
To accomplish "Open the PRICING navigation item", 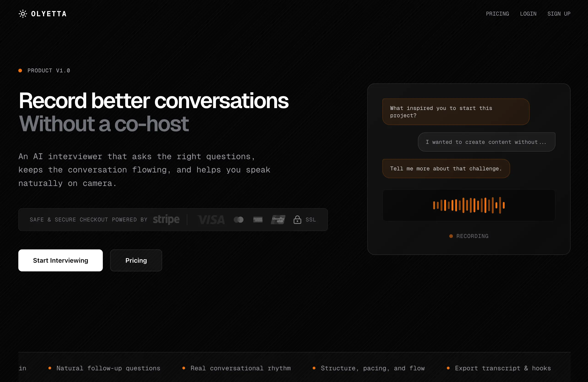I will coord(498,14).
